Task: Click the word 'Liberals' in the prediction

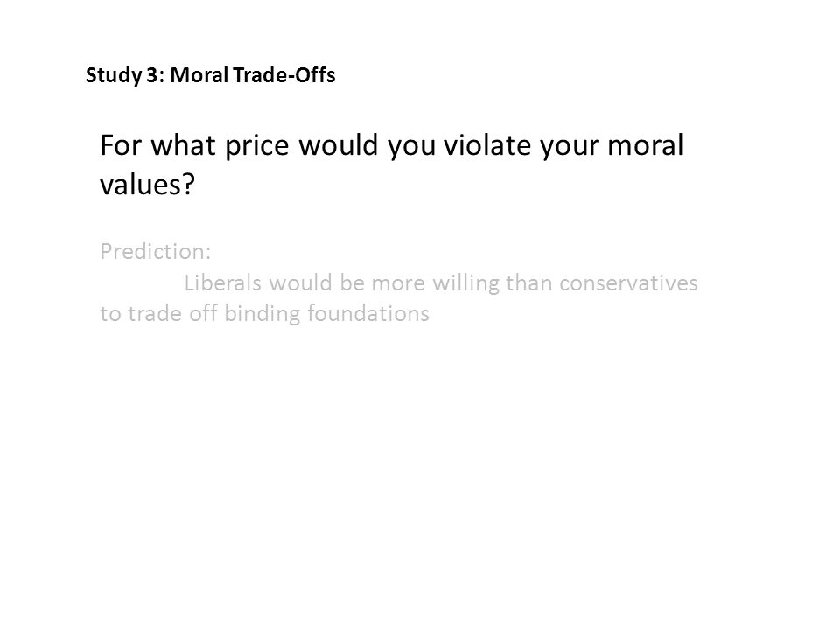Action: (x=222, y=283)
